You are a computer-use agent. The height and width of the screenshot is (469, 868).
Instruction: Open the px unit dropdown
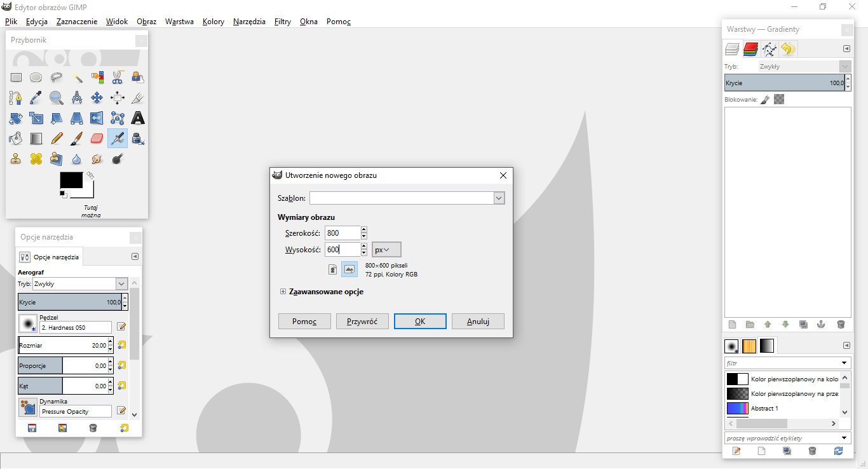tap(386, 250)
